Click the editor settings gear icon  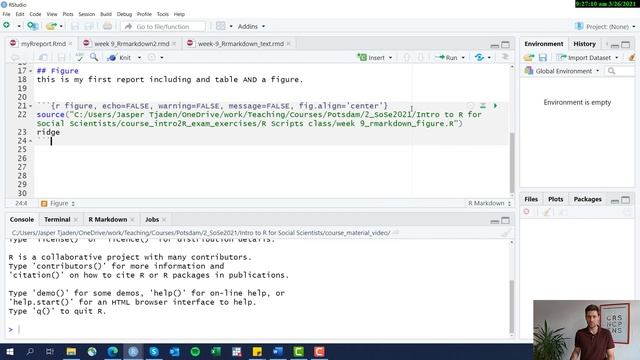152,58
